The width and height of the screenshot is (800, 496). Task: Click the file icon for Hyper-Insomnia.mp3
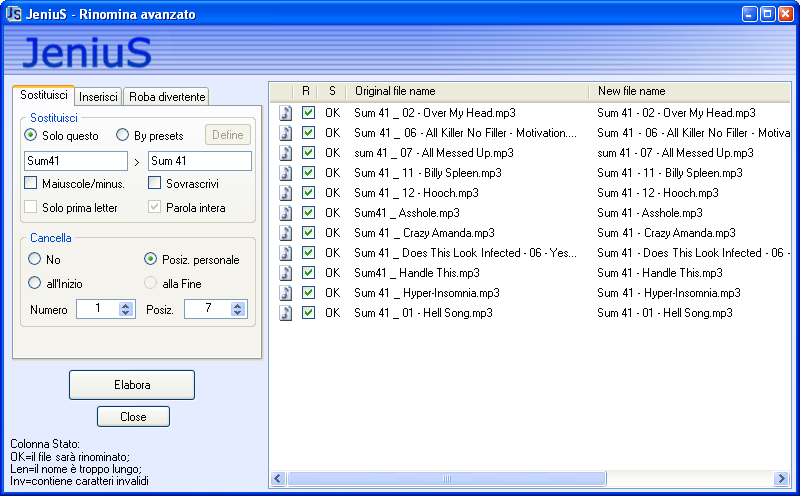point(286,293)
